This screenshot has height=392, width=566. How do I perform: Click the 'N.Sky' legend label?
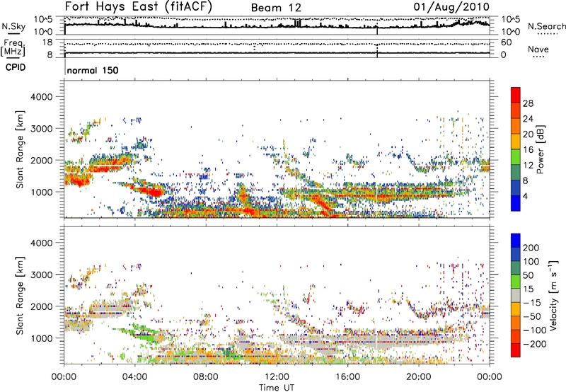tap(13, 26)
